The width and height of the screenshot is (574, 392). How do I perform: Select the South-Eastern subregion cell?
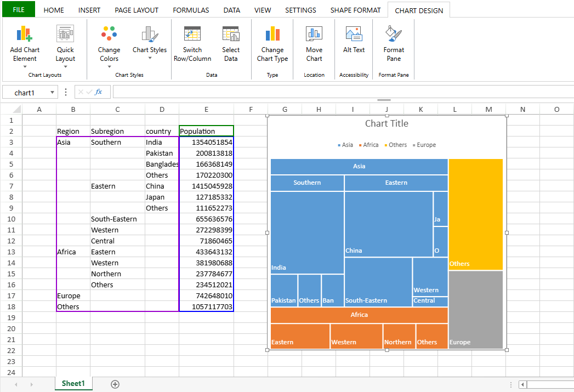click(117, 219)
